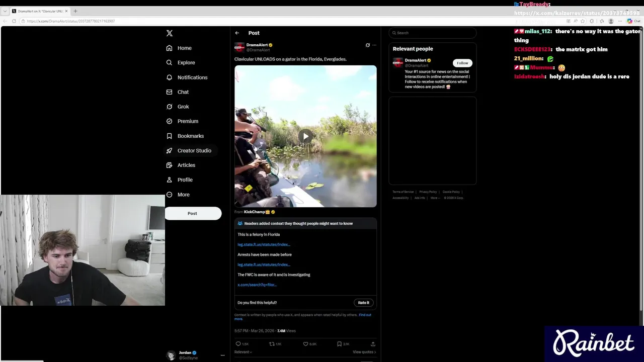Screen dimensions: 644x362
Task: Open View quotes
Action: pyautogui.click(x=364, y=352)
